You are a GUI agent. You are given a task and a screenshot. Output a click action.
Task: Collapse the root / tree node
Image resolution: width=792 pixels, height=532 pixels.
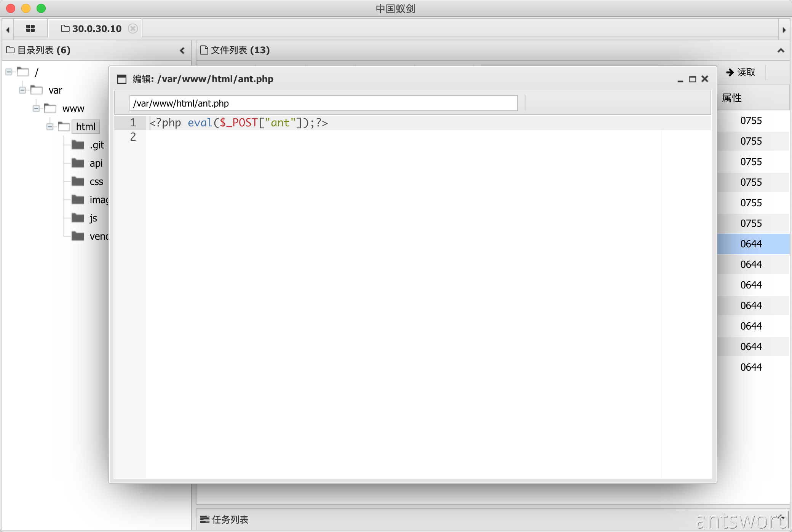(x=9, y=72)
